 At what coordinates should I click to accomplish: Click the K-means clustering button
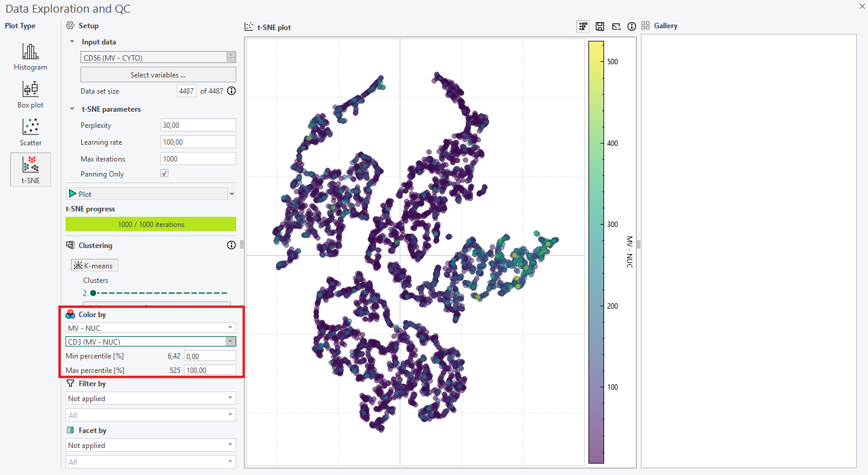(94, 265)
